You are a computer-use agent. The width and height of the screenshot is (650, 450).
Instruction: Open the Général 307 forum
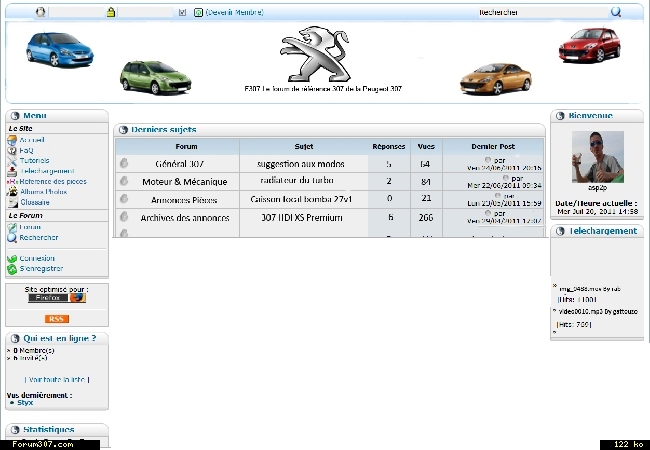(x=179, y=164)
